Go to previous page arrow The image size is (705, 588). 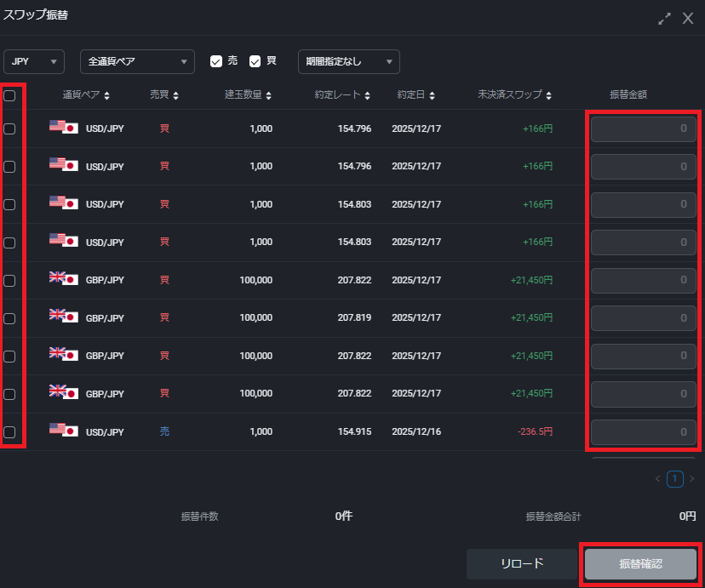658,479
